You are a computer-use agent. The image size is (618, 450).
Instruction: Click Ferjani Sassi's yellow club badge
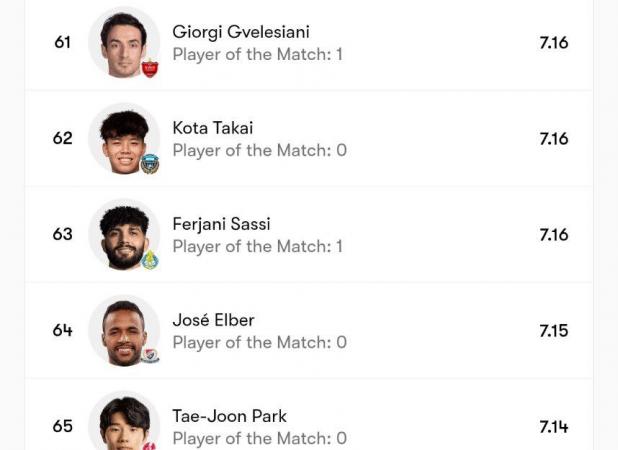[150, 260]
